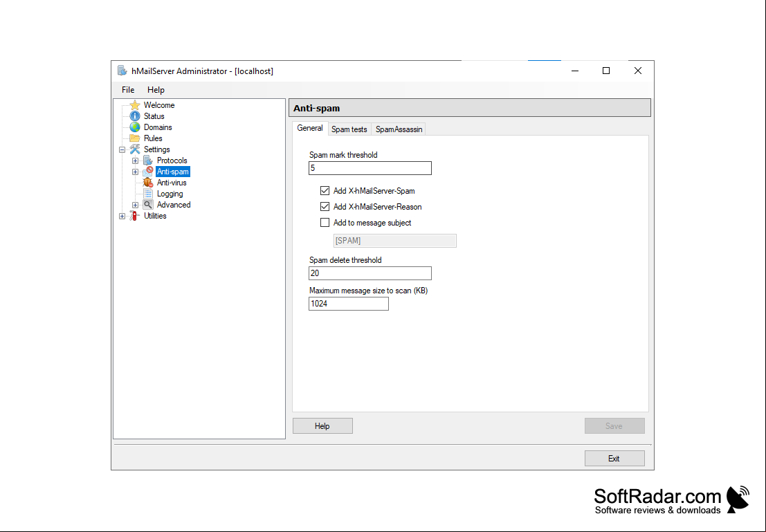Click the Utilities knife icon

[x=135, y=216]
